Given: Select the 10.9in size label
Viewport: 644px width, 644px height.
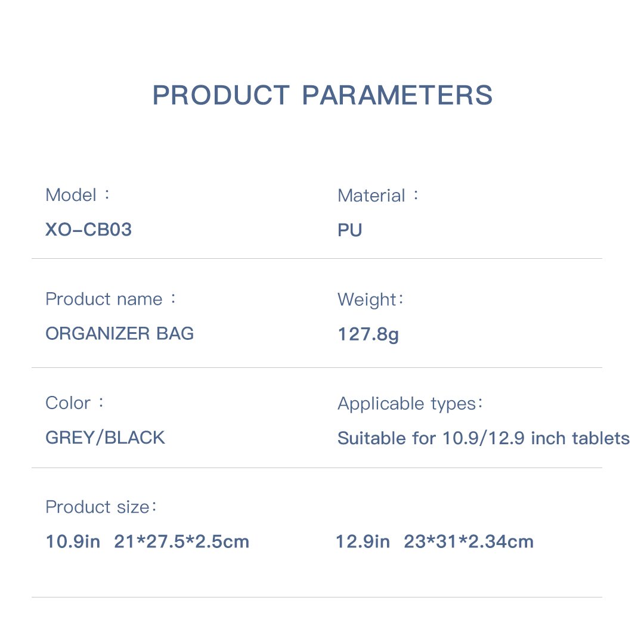Looking at the screenshot, I should click(73, 542).
